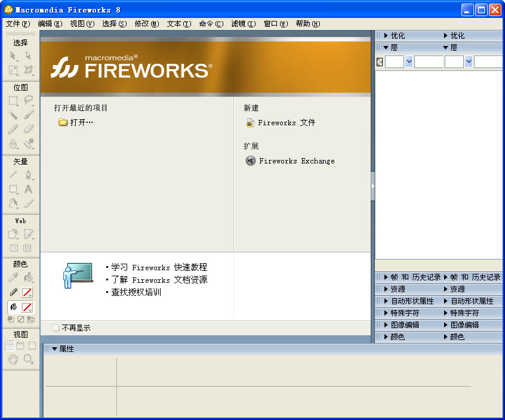Viewport: 505px width, 420px height.
Task: Toggle default stroke and fill colors
Action: [11, 319]
